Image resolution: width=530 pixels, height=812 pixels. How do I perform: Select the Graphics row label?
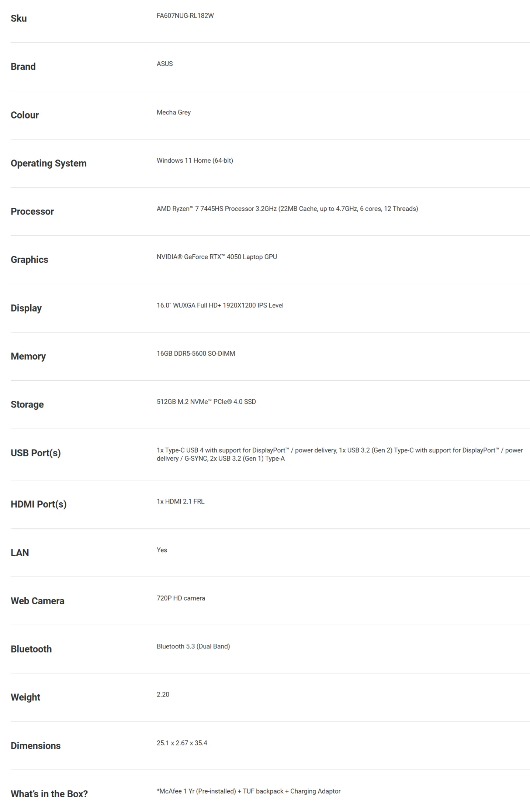(x=30, y=259)
